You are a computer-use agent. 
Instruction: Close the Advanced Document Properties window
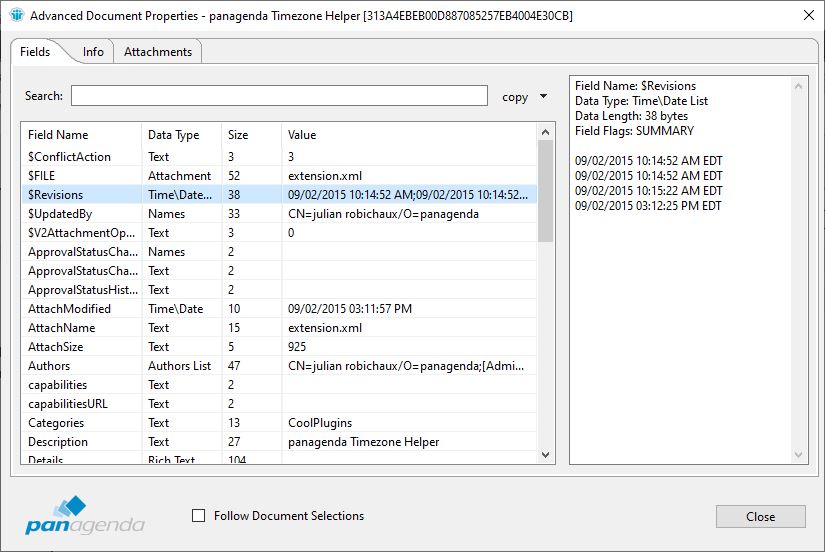pos(809,15)
